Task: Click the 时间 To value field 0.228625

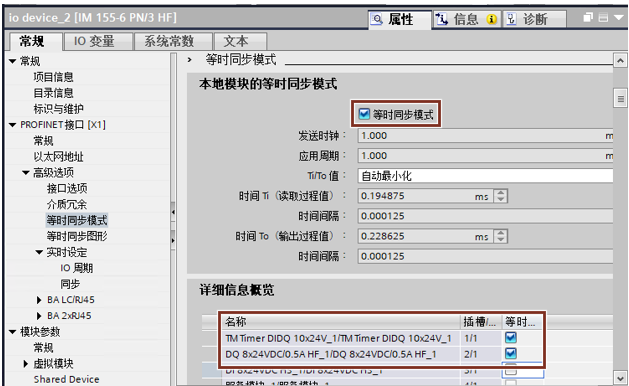Action: point(425,236)
